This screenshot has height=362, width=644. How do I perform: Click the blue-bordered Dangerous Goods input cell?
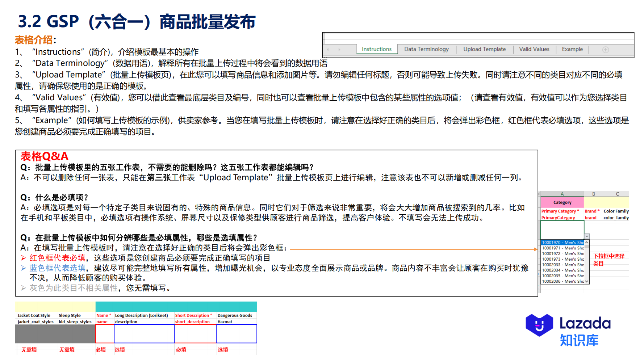237,334
